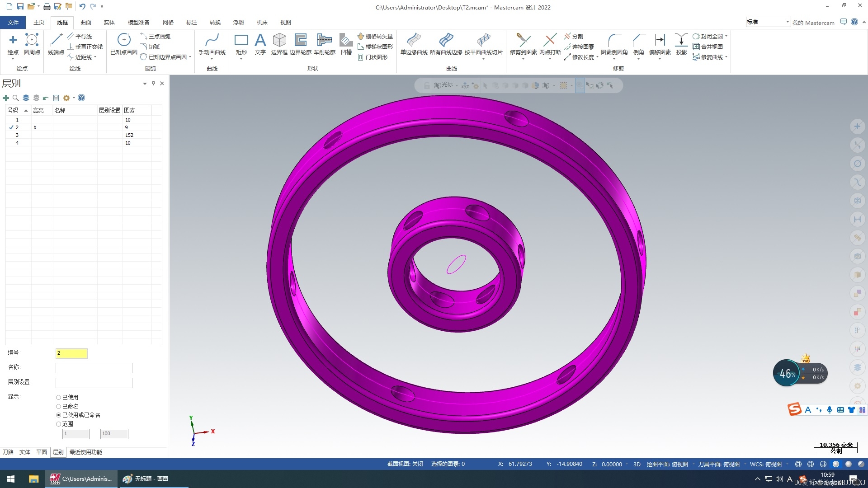Add a new level with plus icon

coord(6,98)
